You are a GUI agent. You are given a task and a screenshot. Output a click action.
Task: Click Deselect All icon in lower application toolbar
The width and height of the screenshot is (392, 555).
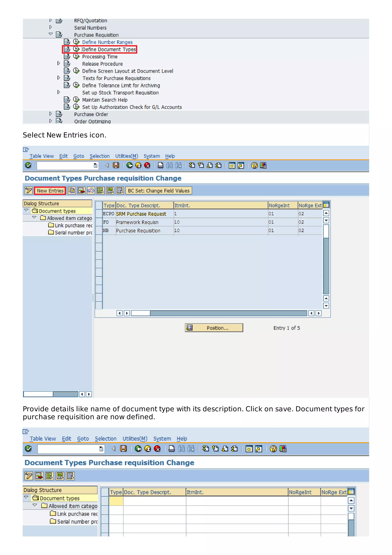tap(70, 476)
